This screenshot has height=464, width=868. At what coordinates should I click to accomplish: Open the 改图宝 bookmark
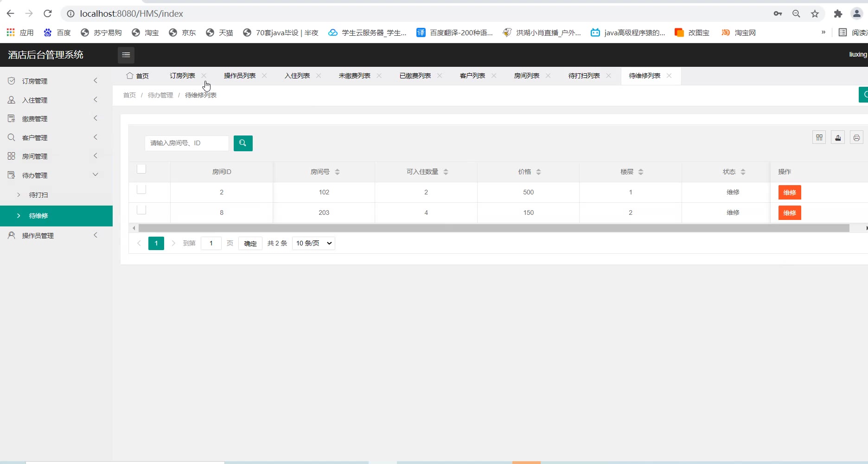coord(692,32)
